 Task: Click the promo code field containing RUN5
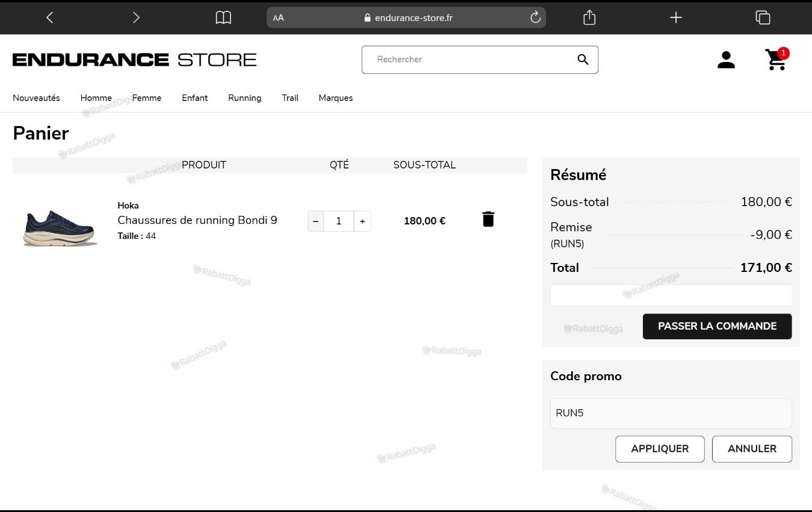(671, 413)
